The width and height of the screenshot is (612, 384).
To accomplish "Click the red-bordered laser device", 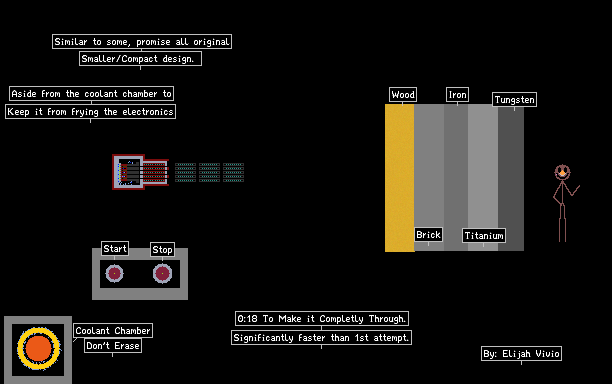I will (141, 172).
